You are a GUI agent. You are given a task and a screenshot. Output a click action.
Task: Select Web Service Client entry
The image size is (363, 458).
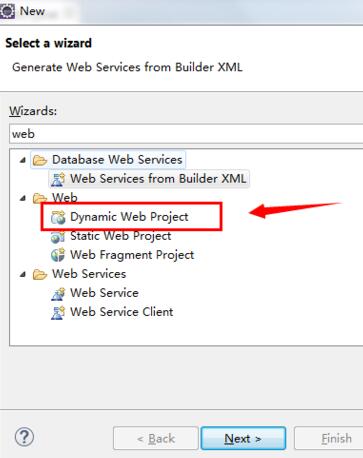point(121,312)
